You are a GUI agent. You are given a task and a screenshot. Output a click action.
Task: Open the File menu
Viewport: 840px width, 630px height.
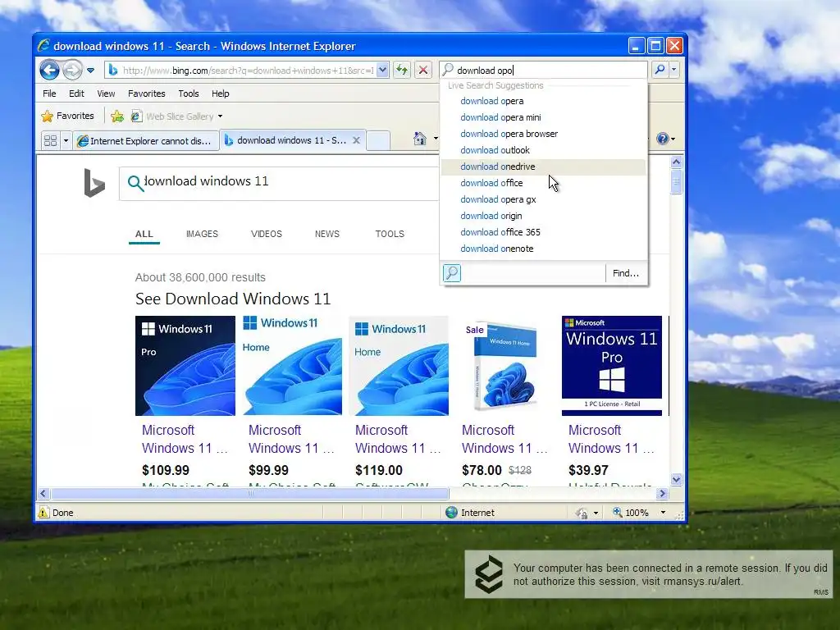(49, 94)
